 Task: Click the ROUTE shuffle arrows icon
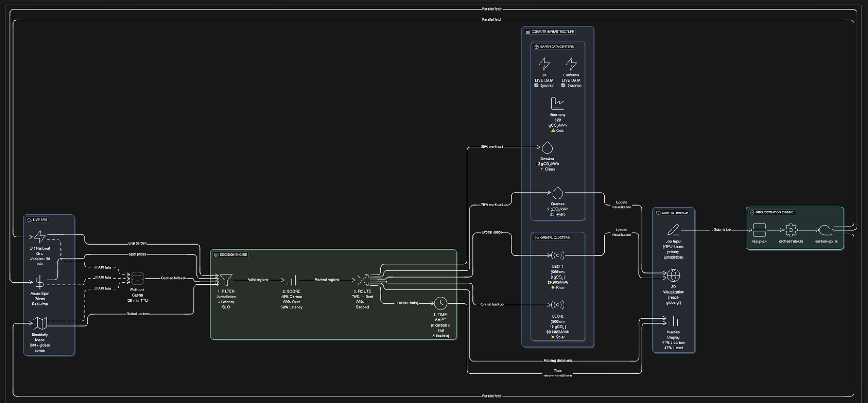point(363,280)
